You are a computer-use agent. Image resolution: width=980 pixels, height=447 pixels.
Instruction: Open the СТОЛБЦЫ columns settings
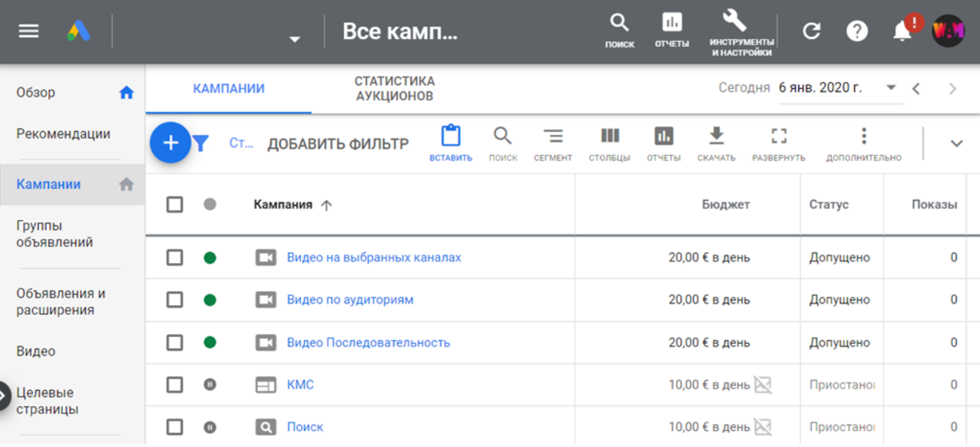tap(609, 144)
